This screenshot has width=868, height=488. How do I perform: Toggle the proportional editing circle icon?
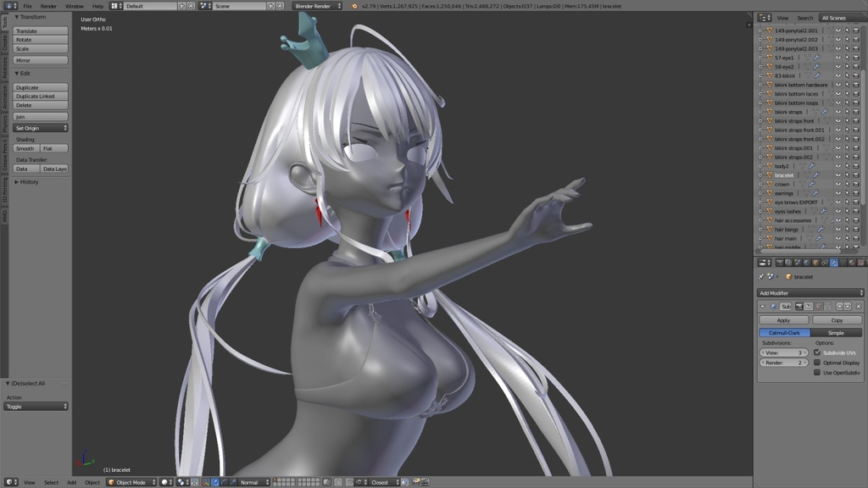(338, 482)
